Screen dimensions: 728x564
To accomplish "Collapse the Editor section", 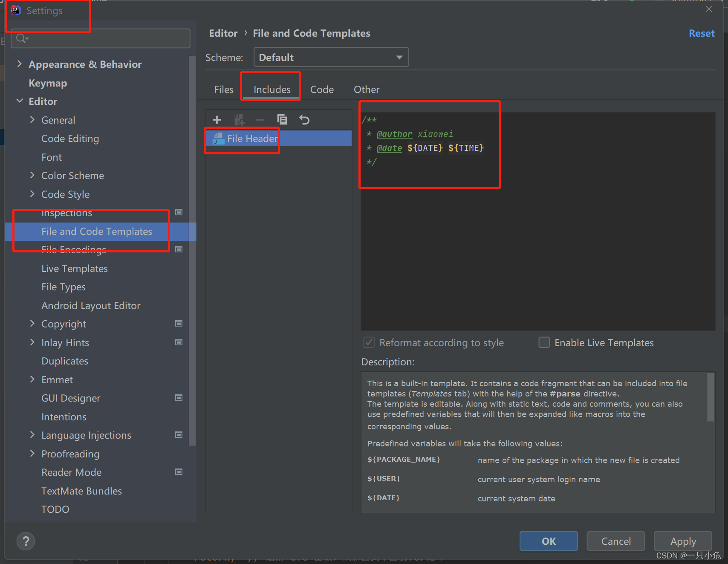I will pyautogui.click(x=20, y=101).
